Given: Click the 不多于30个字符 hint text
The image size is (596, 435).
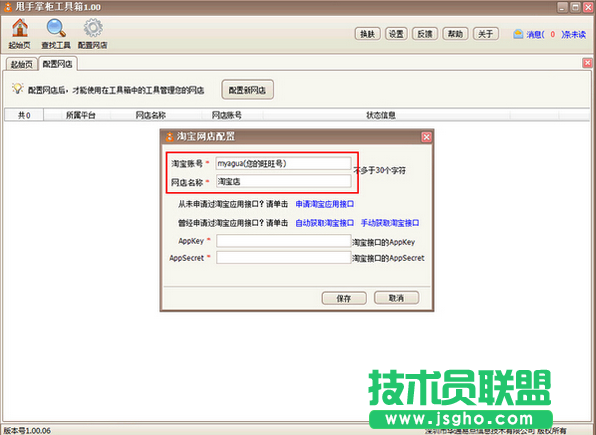Looking at the screenshot, I should pos(379,170).
